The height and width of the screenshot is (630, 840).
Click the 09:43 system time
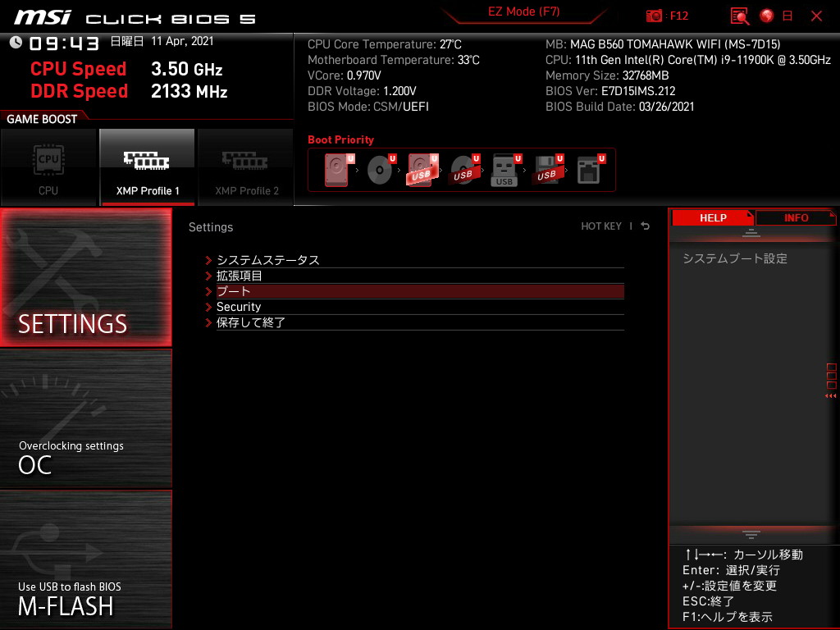[x=64, y=43]
